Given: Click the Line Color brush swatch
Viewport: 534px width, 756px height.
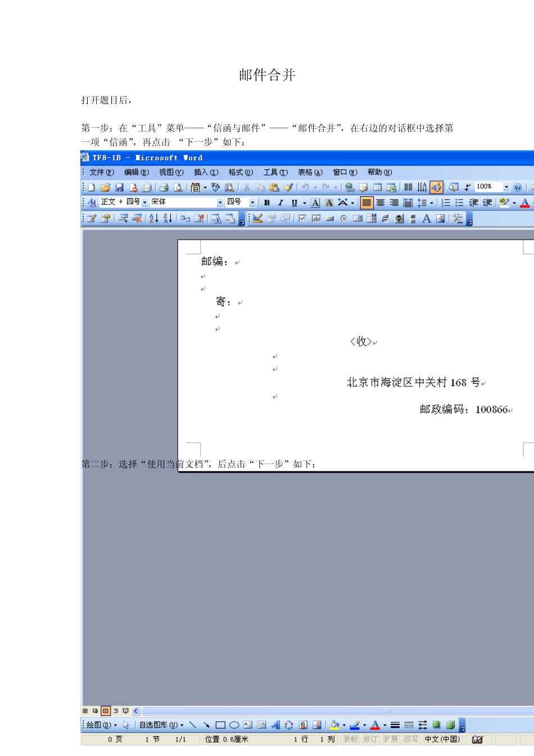Looking at the screenshot, I should (x=355, y=725).
